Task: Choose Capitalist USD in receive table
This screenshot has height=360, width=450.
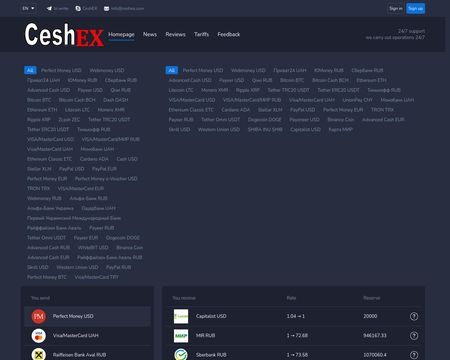Action: coord(295,316)
